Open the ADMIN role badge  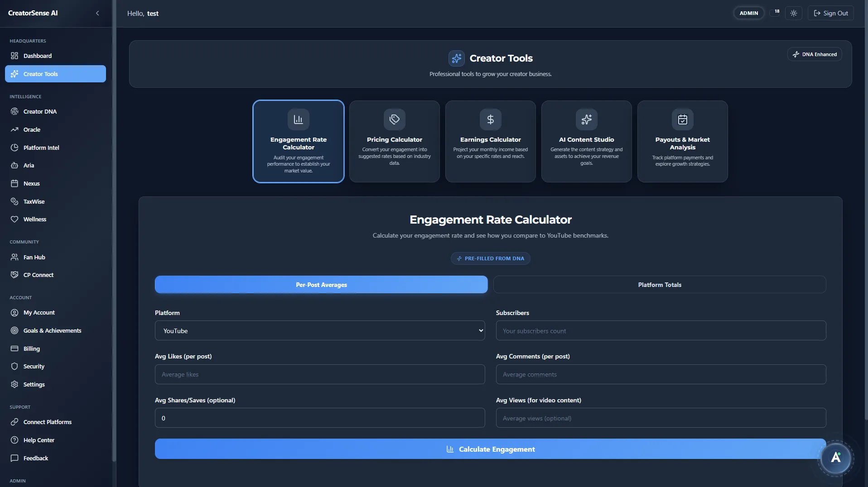pyautogui.click(x=749, y=13)
